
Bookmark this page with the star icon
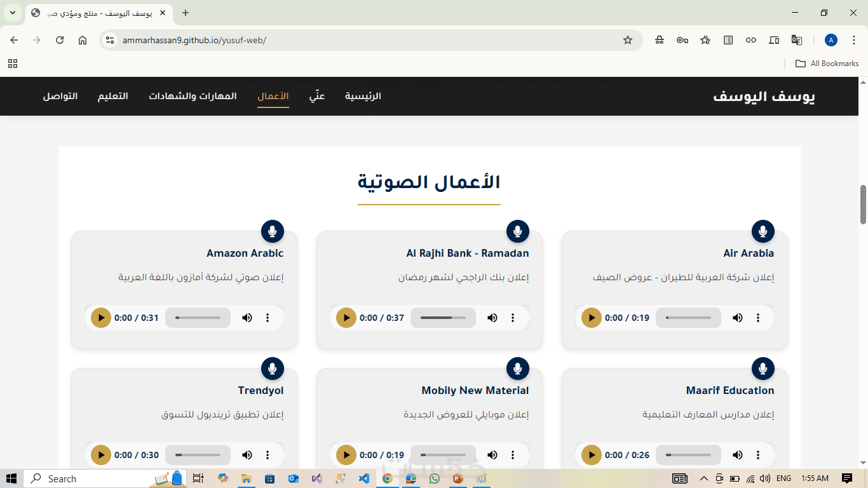tap(628, 40)
